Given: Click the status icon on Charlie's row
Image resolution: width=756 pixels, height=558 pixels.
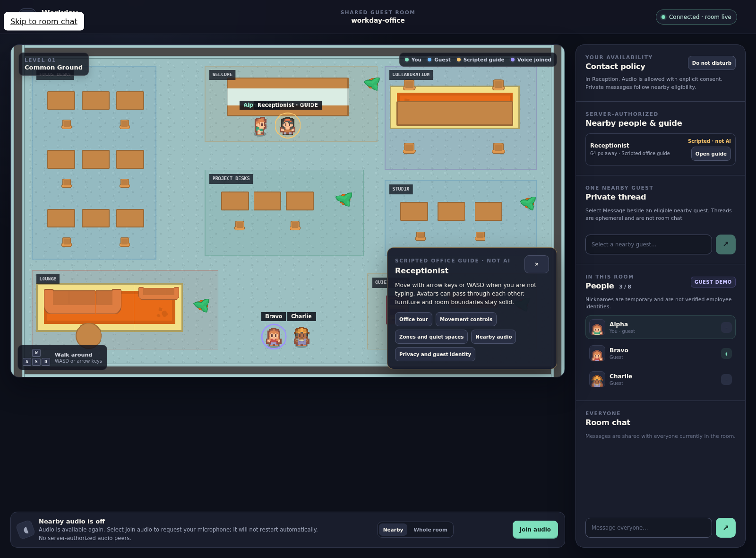Looking at the screenshot, I should pos(726,380).
